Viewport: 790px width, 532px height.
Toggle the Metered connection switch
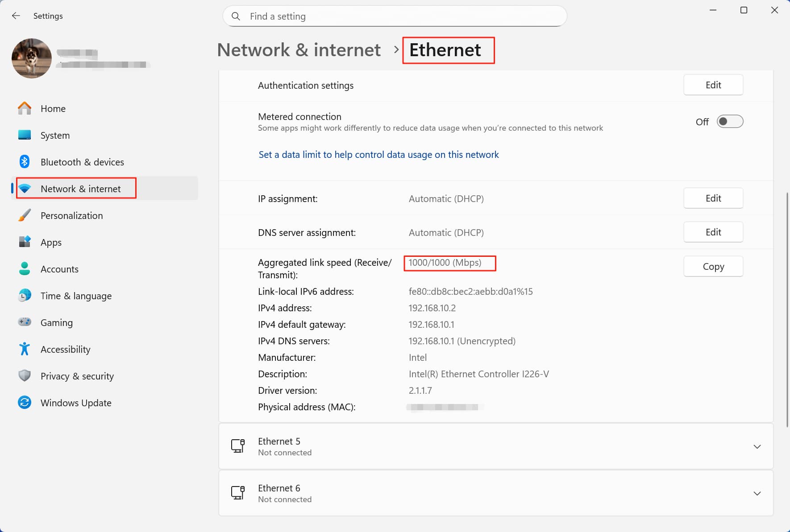tap(730, 122)
